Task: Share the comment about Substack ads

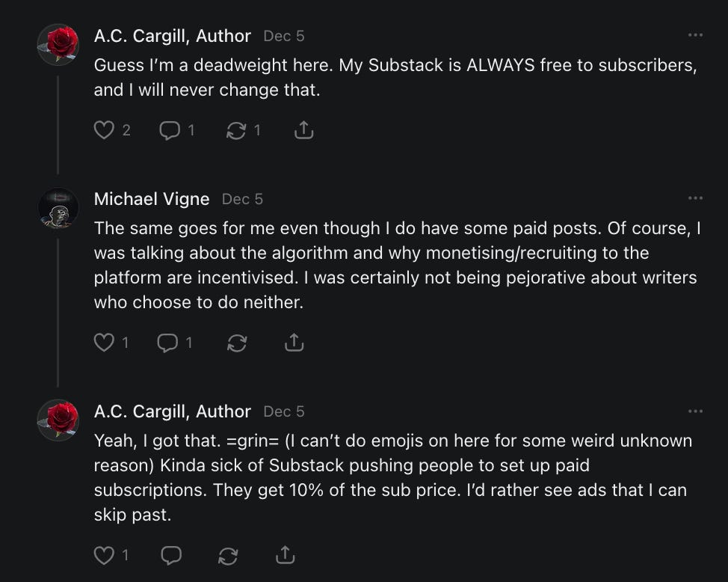Action: (x=284, y=555)
